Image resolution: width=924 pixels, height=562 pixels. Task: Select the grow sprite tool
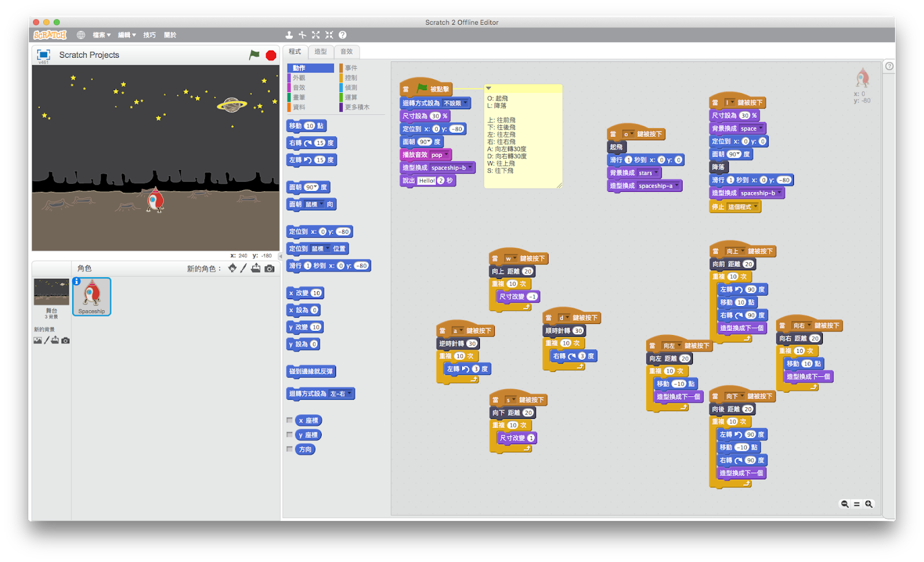tap(315, 35)
